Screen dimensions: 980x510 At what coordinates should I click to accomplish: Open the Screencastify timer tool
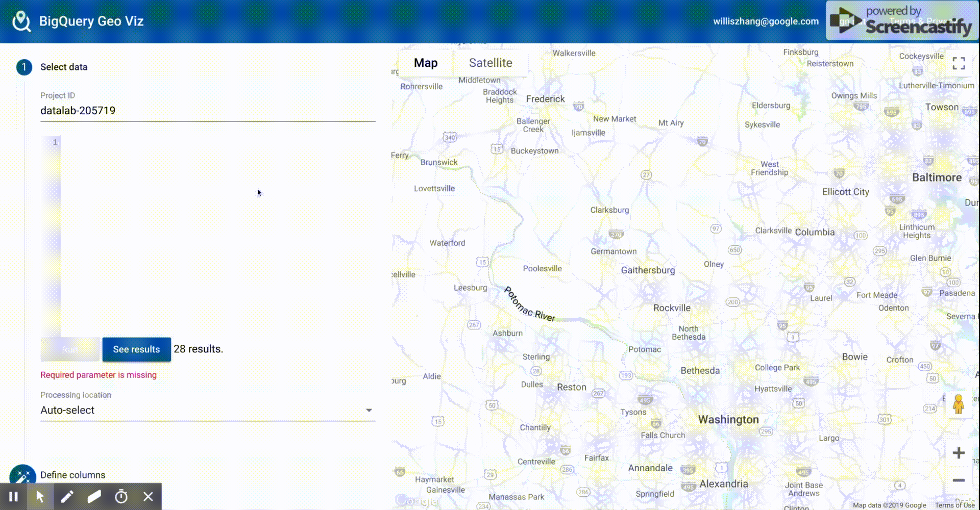click(x=121, y=496)
